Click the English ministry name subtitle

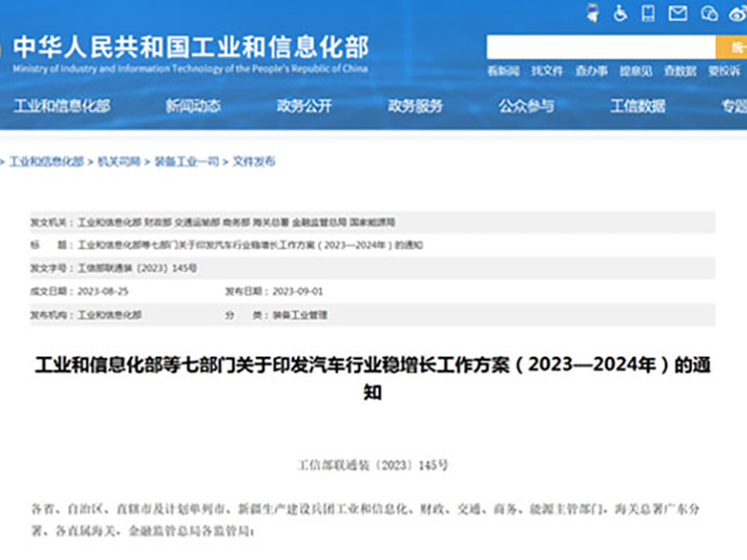click(x=190, y=68)
